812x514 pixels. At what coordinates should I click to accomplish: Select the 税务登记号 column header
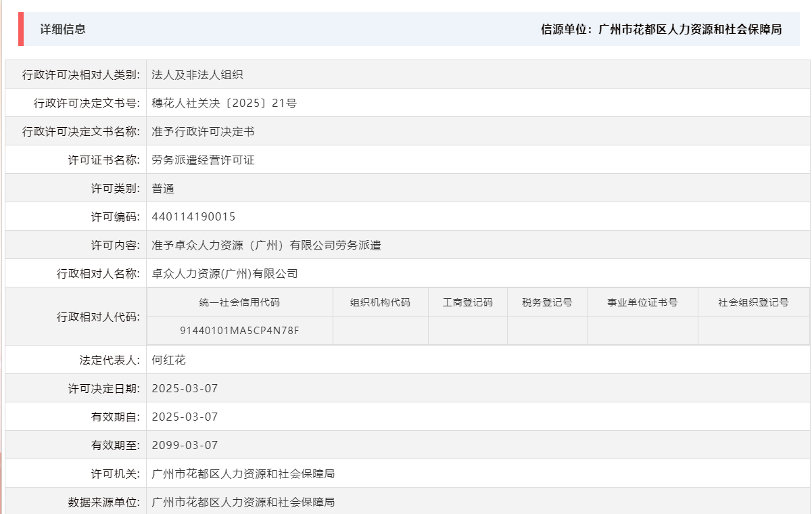(546, 302)
